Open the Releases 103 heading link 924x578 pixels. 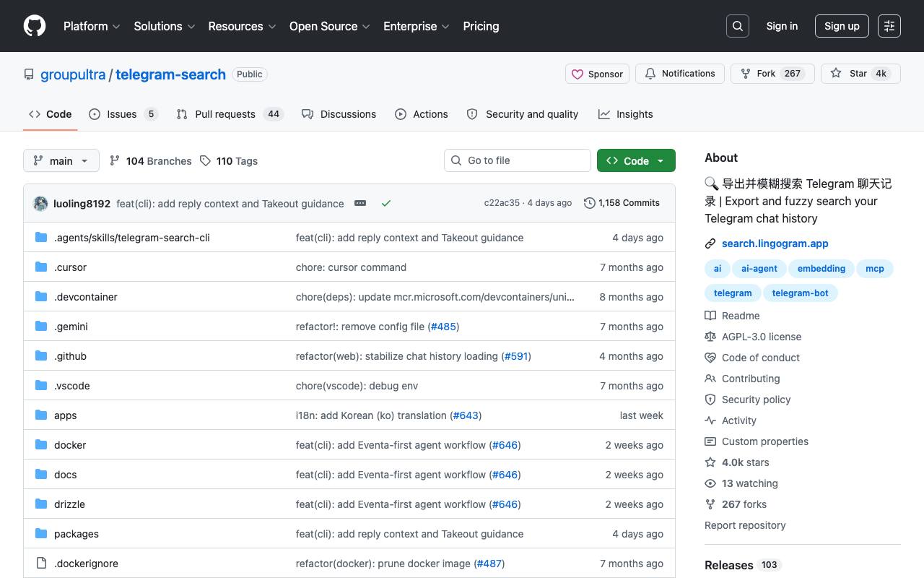click(743, 565)
